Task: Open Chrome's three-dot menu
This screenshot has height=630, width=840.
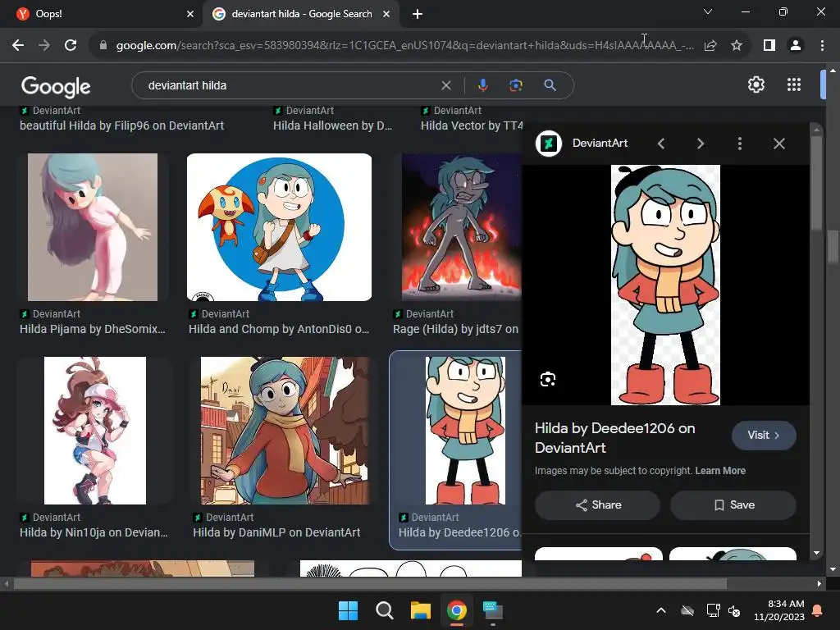Action: coord(822,46)
